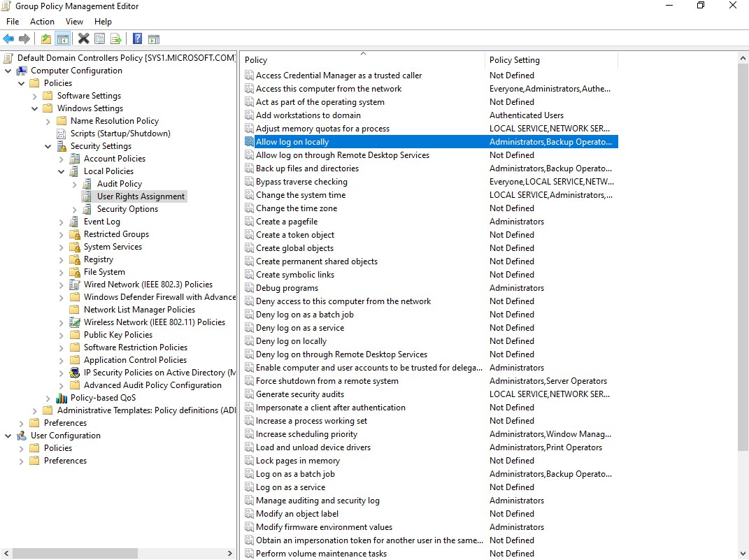Click the tree pane scroll right arrow
The image size is (749, 560).
click(230, 553)
